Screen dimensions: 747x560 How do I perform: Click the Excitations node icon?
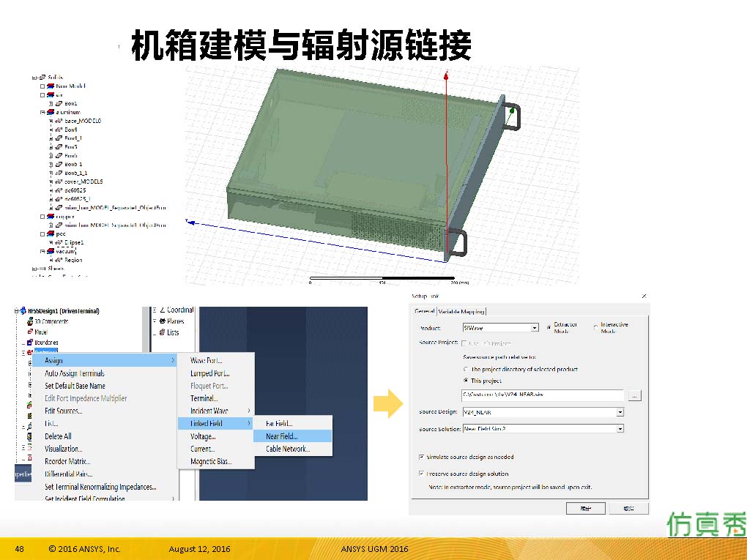(30, 352)
